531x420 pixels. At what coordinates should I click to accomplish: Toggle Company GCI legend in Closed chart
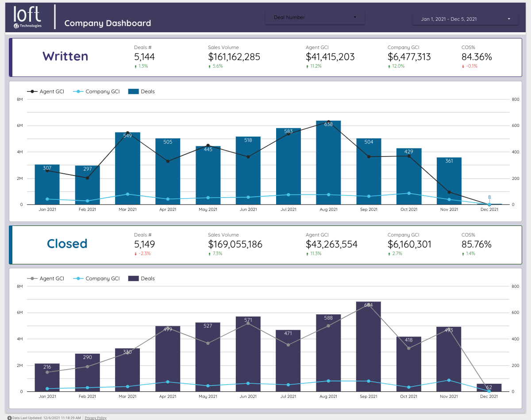[97, 279]
